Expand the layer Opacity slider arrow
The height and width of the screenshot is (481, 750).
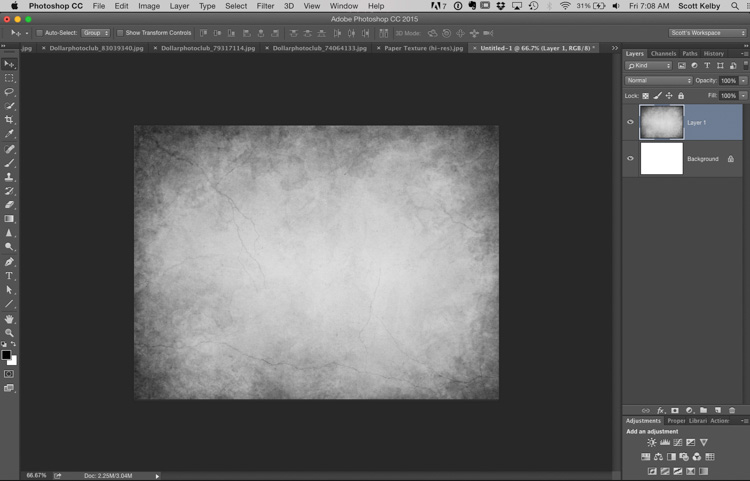[741, 80]
